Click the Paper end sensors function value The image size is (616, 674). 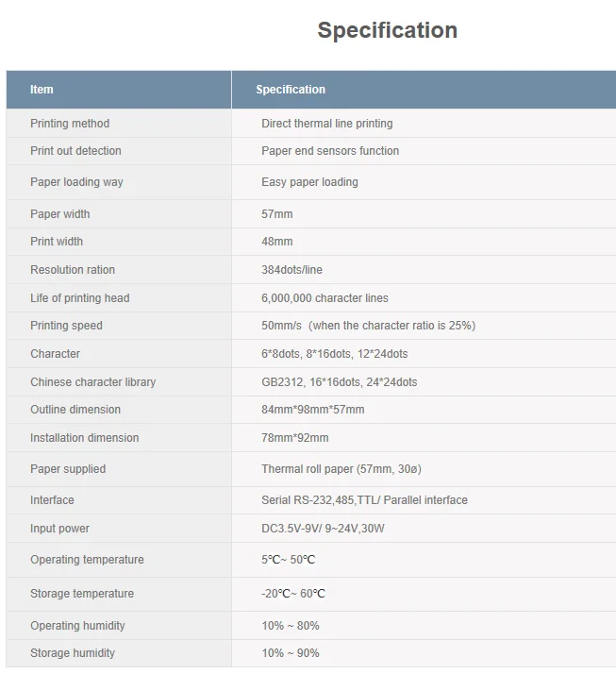(330, 151)
